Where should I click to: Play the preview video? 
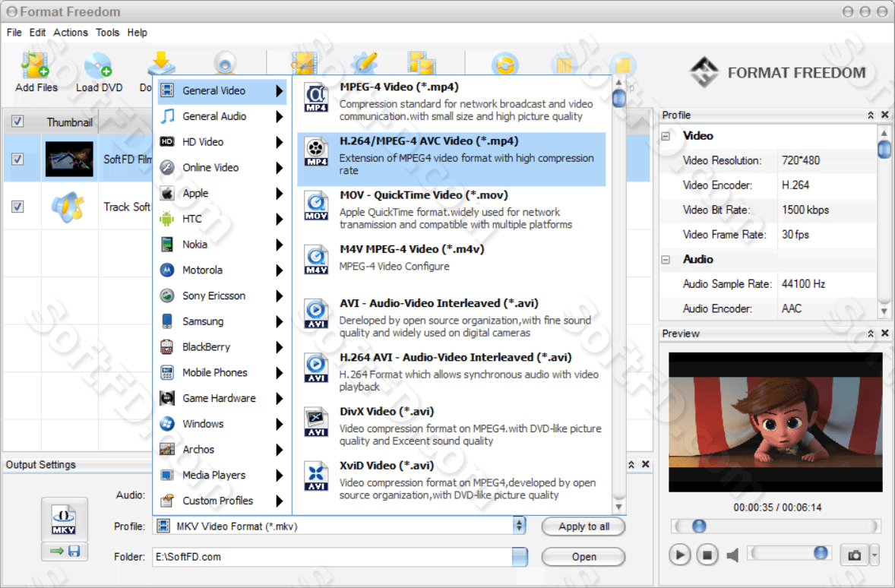point(679,555)
